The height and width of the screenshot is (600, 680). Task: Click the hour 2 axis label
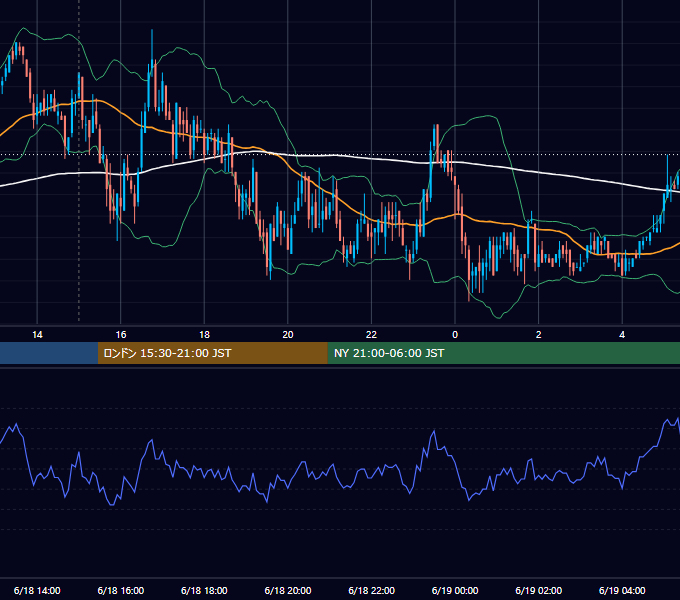[x=539, y=335]
